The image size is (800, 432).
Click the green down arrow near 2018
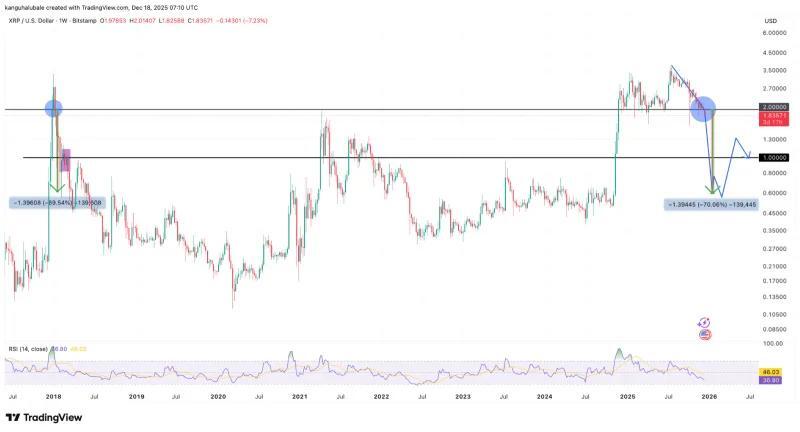tap(57, 184)
